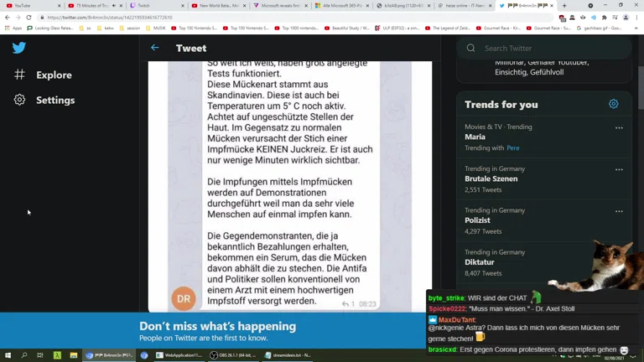Go back with the Tweet arrow
644x362 pixels.
(154, 48)
